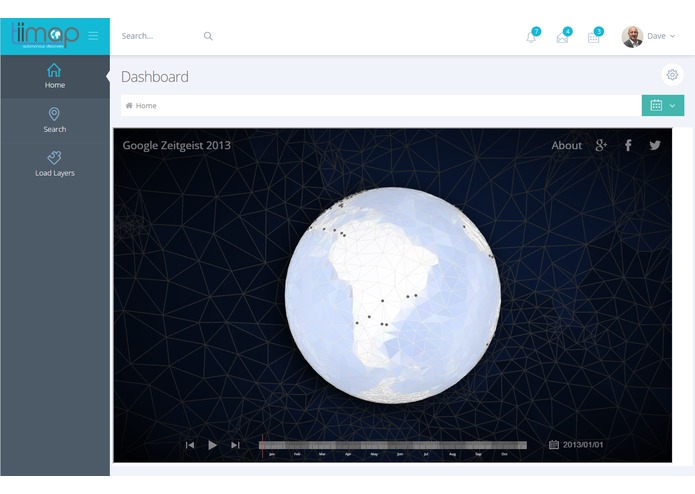Open the calendar tasks icon in header
The width and height of the screenshot is (695, 494).
(x=593, y=38)
